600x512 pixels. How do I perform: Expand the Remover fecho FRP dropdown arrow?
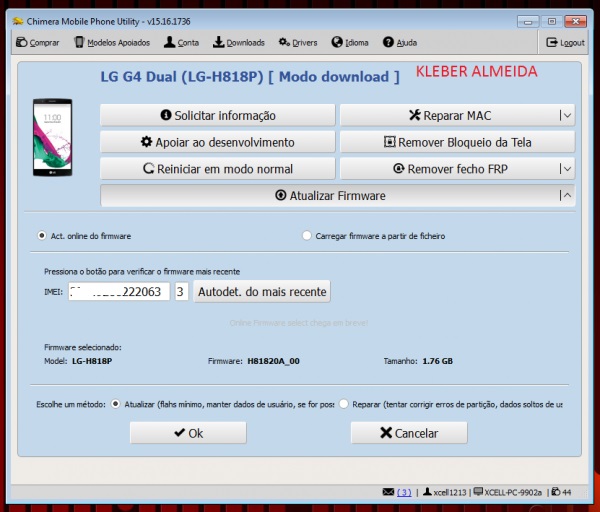567,169
